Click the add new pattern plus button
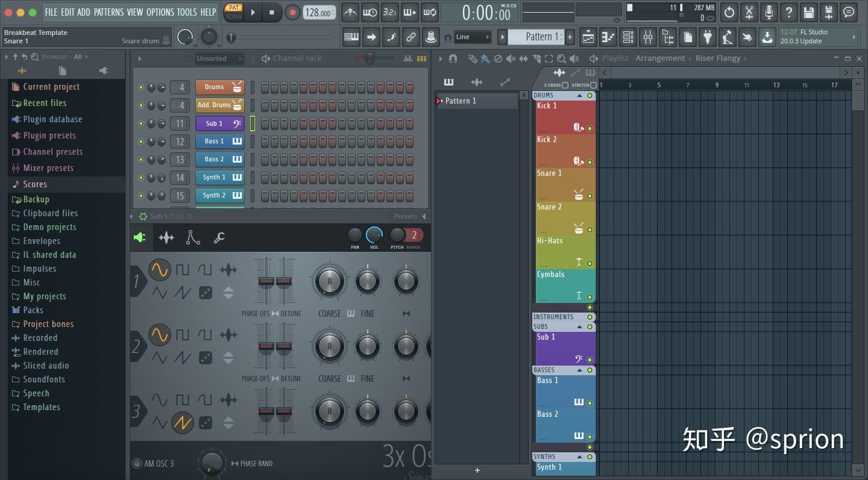The height and width of the screenshot is (480, 868). (x=570, y=37)
